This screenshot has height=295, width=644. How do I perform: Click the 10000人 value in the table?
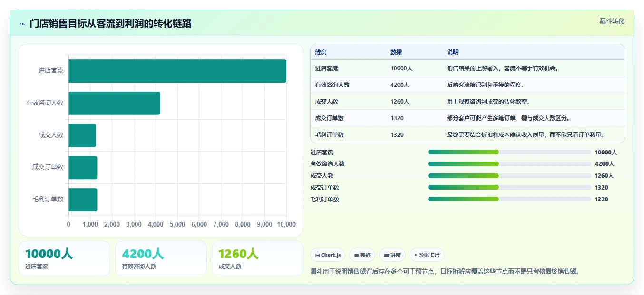[401, 68]
